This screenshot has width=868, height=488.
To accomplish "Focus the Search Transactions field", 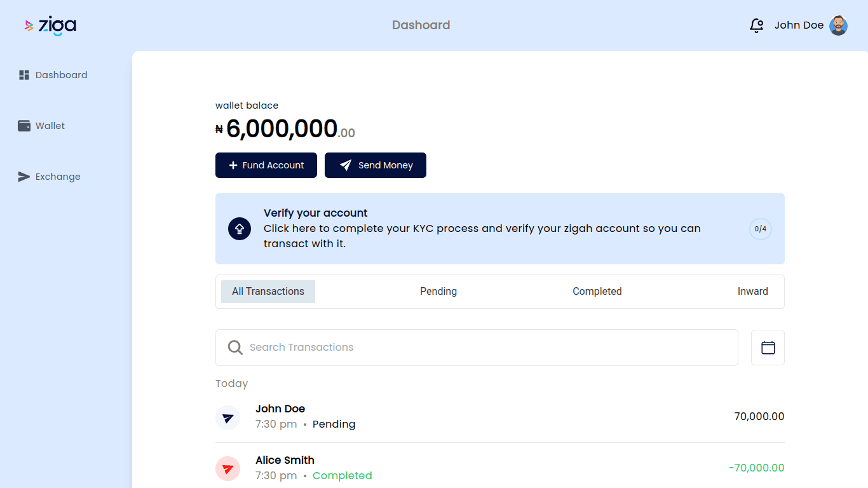I will pos(477,348).
